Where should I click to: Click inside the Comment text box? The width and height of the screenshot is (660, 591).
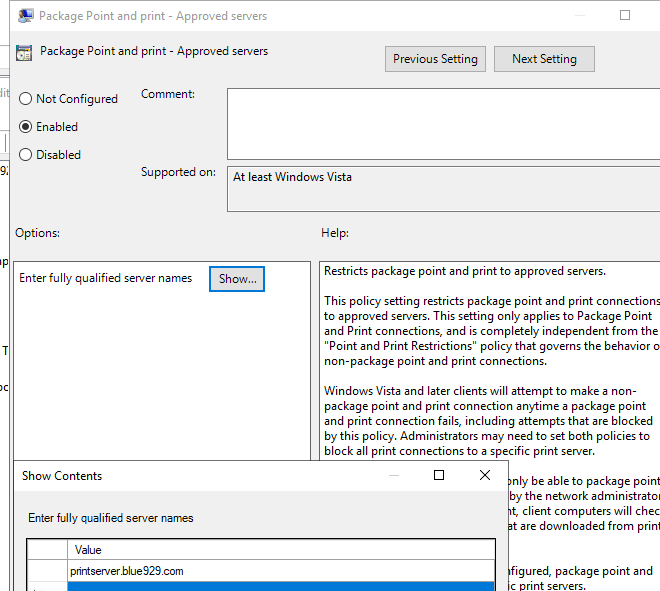pyautogui.click(x=442, y=123)
